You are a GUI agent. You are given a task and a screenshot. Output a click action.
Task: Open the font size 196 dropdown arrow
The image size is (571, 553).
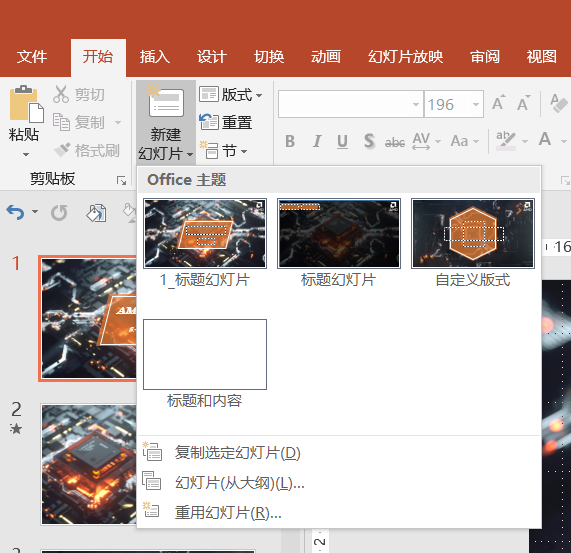(476, 104)
